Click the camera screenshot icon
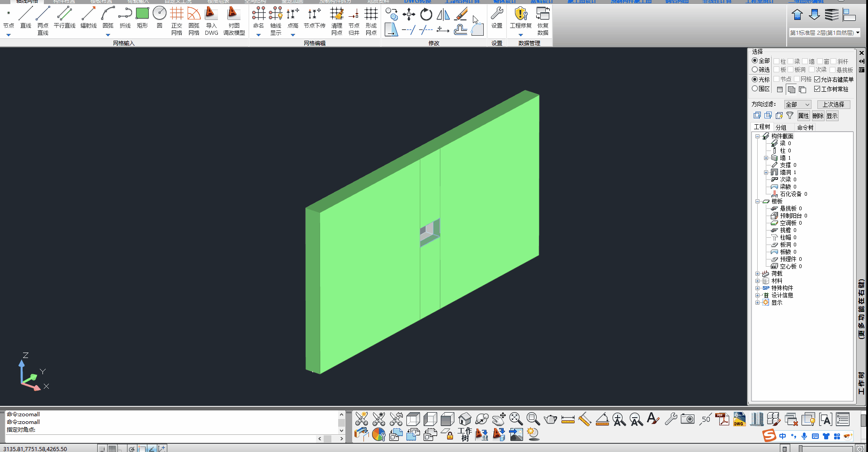The image size is (868, 452). pyautogui.click(x=687, y=419)
